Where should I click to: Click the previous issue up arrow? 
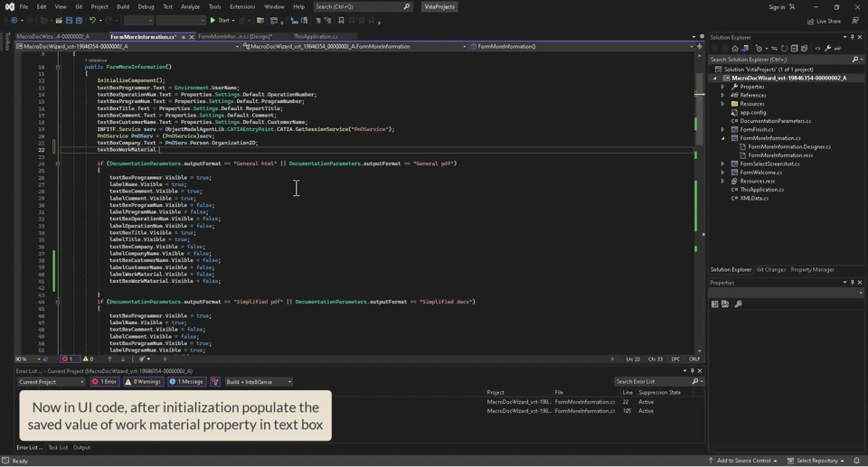pos(109,360)
